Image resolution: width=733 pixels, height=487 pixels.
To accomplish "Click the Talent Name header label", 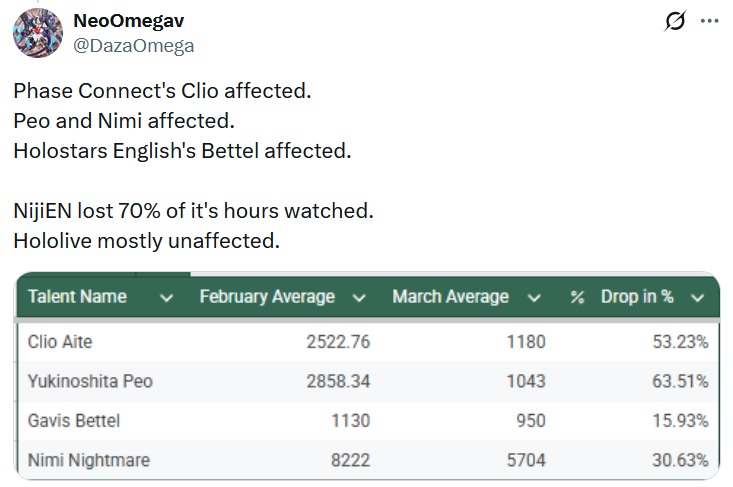I will [x=77, y=297].
